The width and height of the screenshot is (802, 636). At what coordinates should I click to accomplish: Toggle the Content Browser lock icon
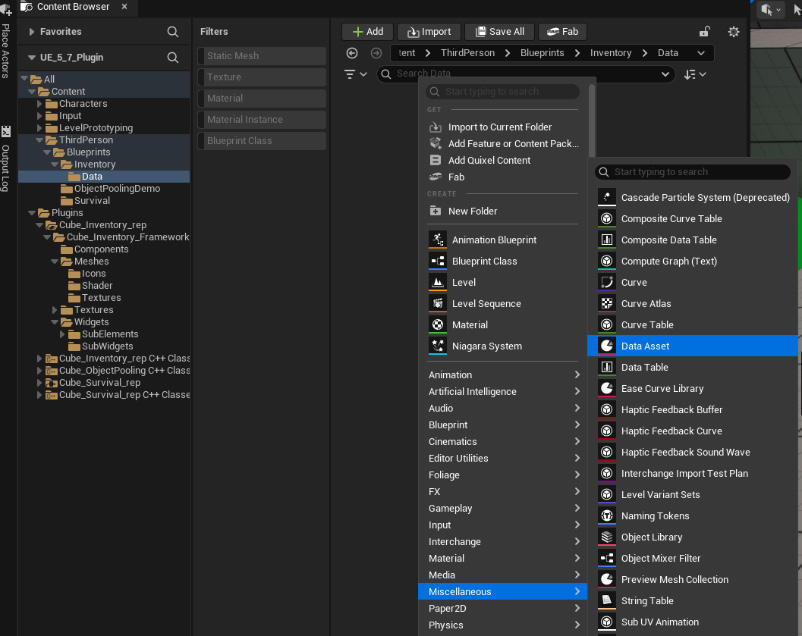coord(704,32)
